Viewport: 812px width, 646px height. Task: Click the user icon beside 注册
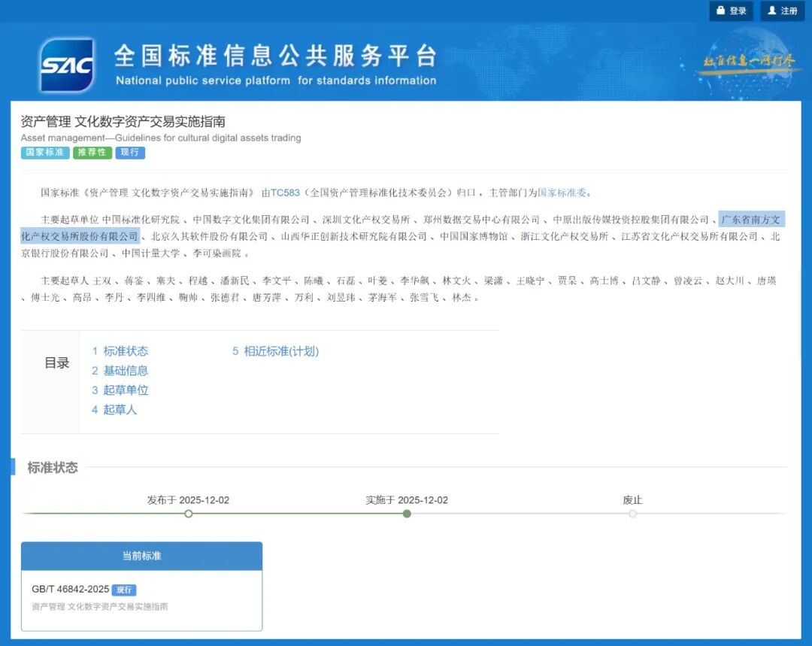pos(771,11)
